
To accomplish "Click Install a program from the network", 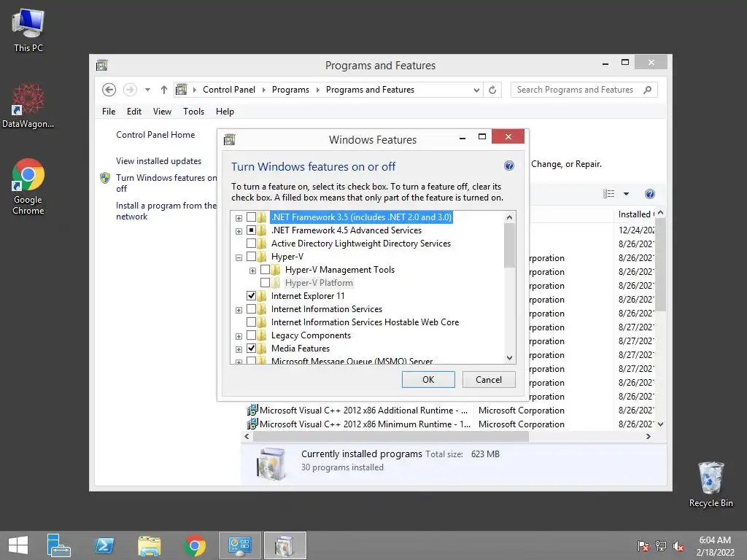I will [x=166, y=211].
